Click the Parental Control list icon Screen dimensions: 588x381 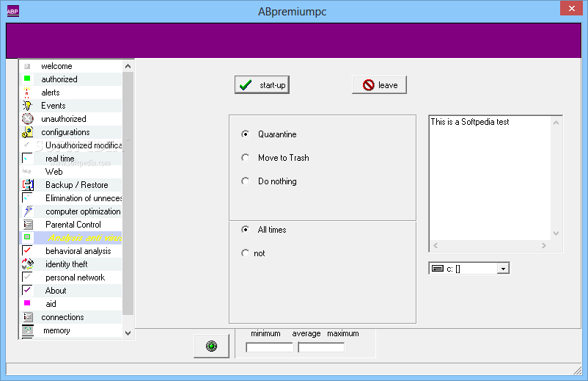(28, 225)
